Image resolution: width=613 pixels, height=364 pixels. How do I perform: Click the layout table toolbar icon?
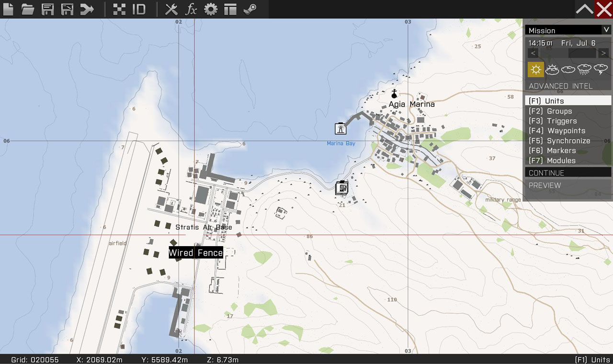click(230, 9)
